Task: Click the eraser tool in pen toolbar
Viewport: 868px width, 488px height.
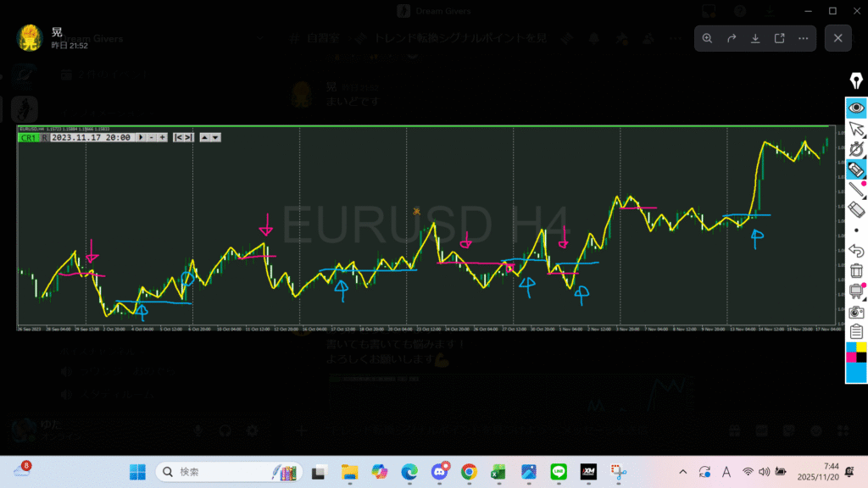Action: 856,208
